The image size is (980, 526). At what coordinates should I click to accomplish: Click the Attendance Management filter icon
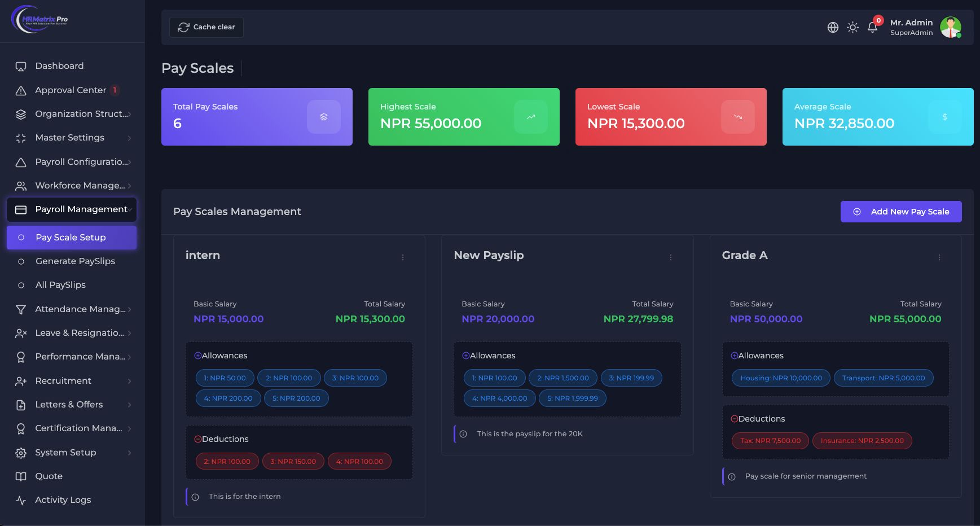(21, 309)
